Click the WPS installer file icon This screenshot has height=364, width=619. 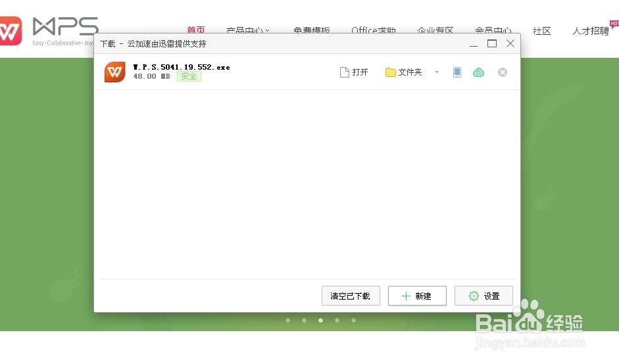click(114, 72)
